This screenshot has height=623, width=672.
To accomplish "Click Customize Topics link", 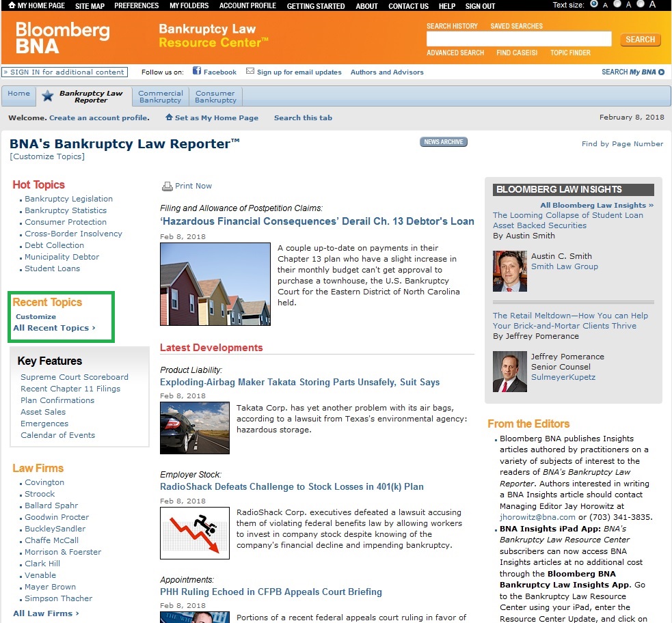I will point(47,156).
